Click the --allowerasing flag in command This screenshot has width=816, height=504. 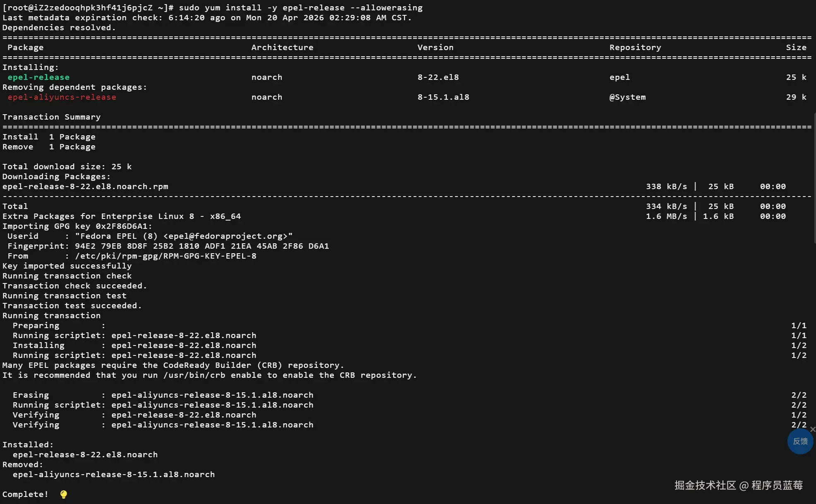[386, 8]
